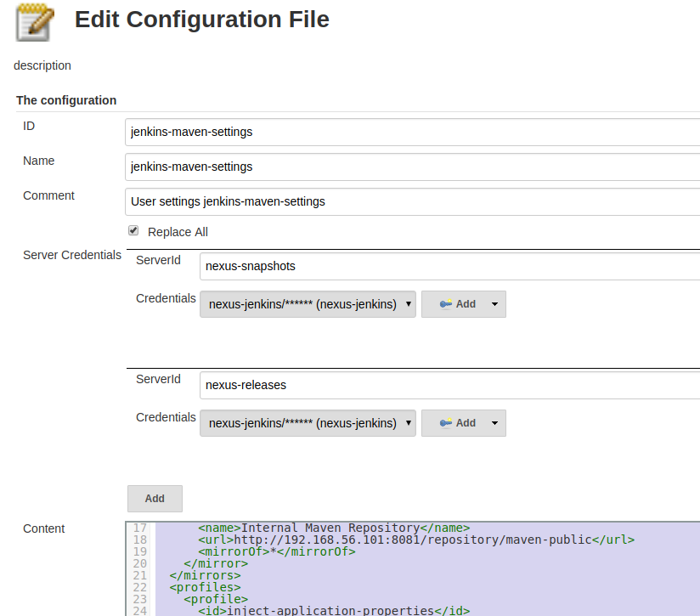Click the notepad Edit Configuration File icon
This screenshot has width=700, height=616.
(x=35, y=22)
